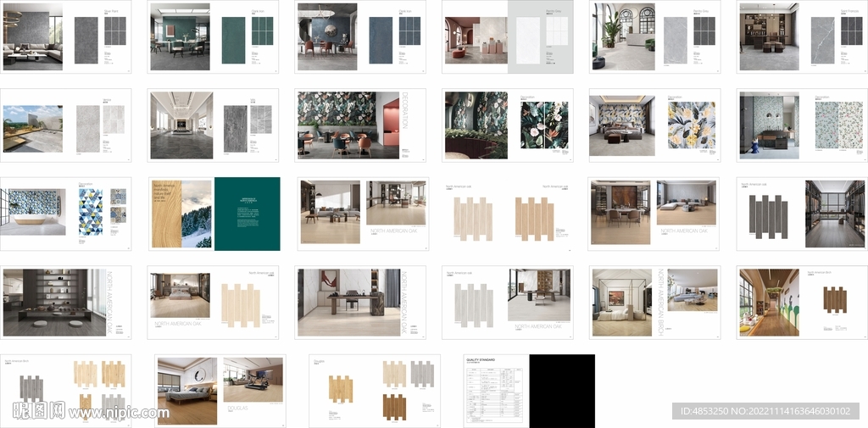Click the Vals title text
Screen dimensions: 868x428
(253, 100)
